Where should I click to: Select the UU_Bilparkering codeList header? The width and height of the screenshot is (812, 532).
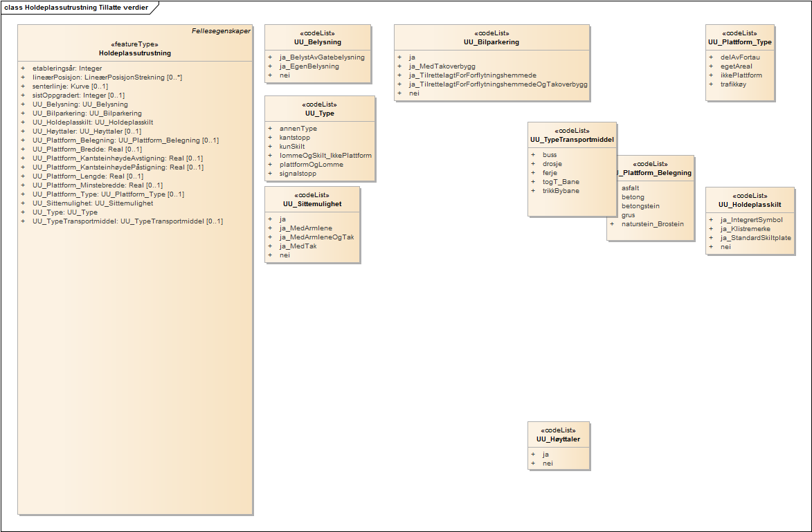coord(491,42)
